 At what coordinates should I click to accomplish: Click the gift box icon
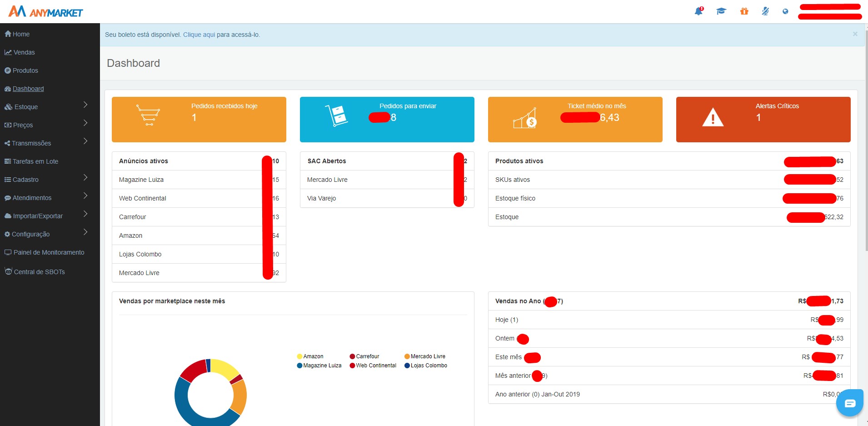click(744, 11)
